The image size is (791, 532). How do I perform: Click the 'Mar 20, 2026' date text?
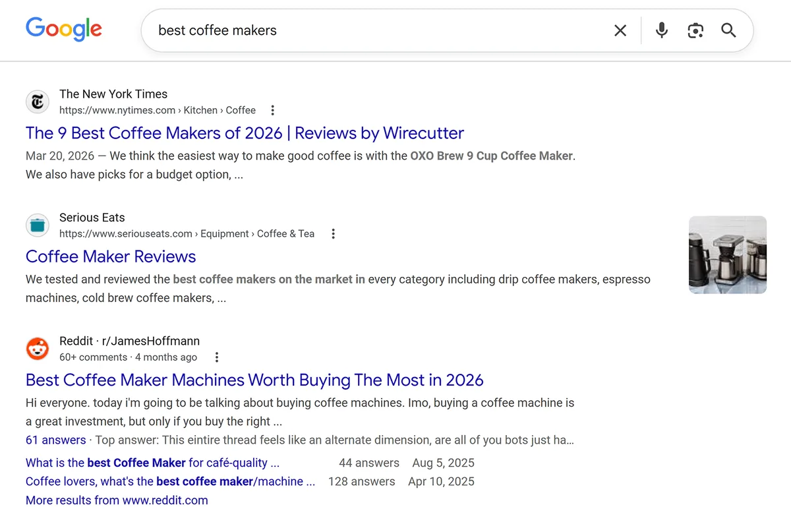pos(60,156)
